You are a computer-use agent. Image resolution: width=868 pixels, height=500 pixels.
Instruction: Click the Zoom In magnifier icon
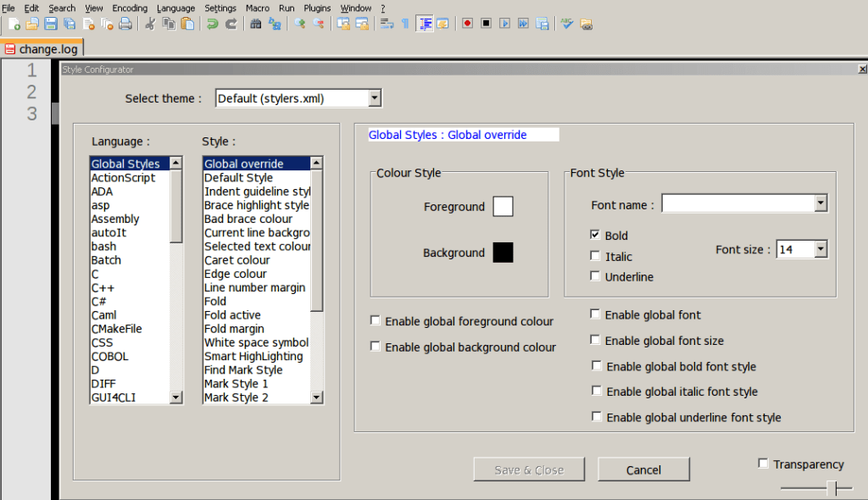(302, 24)
